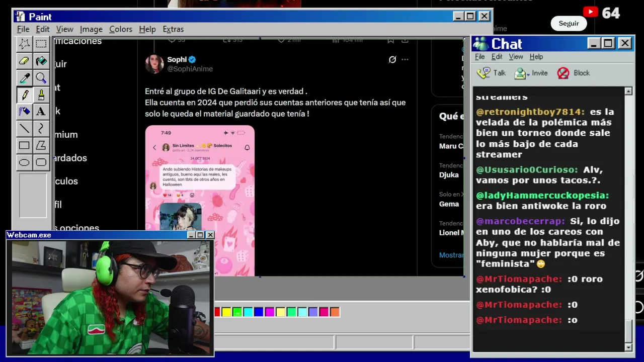This screenshot has width=644, height=362.
Task: Open Paint's View menu
Action: click(64, 29)
